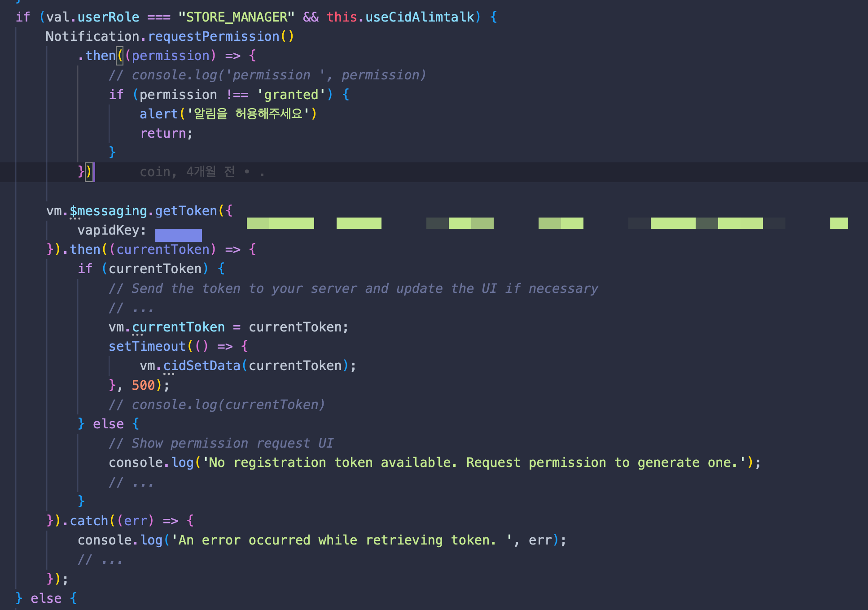The height and width of the screenshot is (610, 868).
Task: Click the alert function call
Action: [158, 114]
